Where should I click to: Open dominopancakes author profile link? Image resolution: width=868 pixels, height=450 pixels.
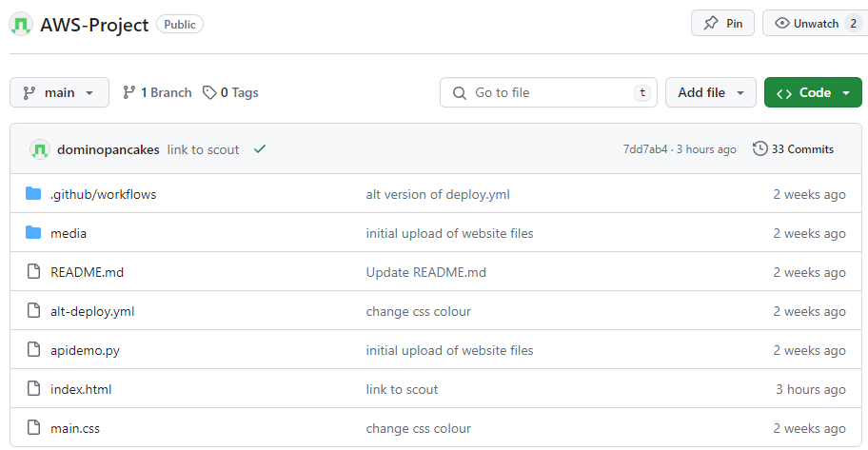pyautogui.click(x=108, y=149)
